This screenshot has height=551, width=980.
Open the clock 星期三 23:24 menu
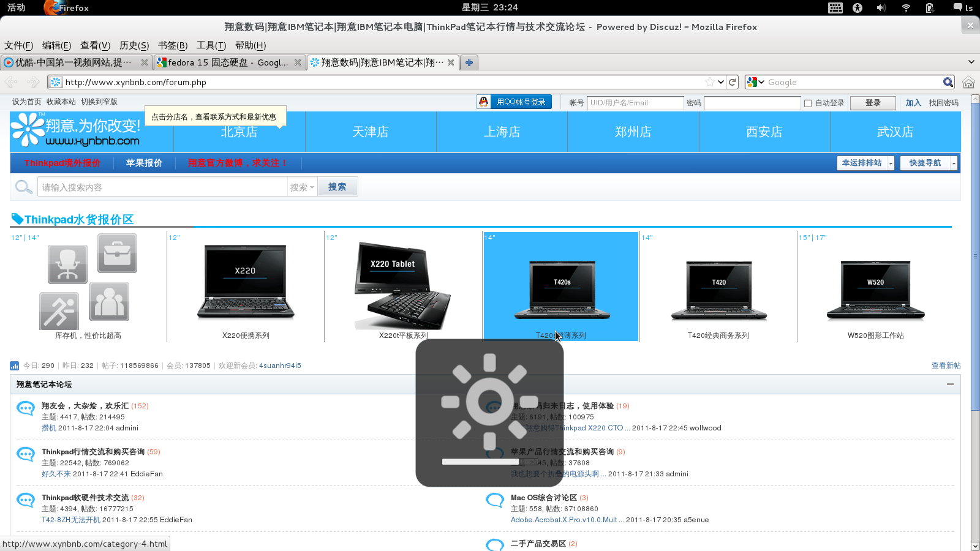click(x=489, y=7)
